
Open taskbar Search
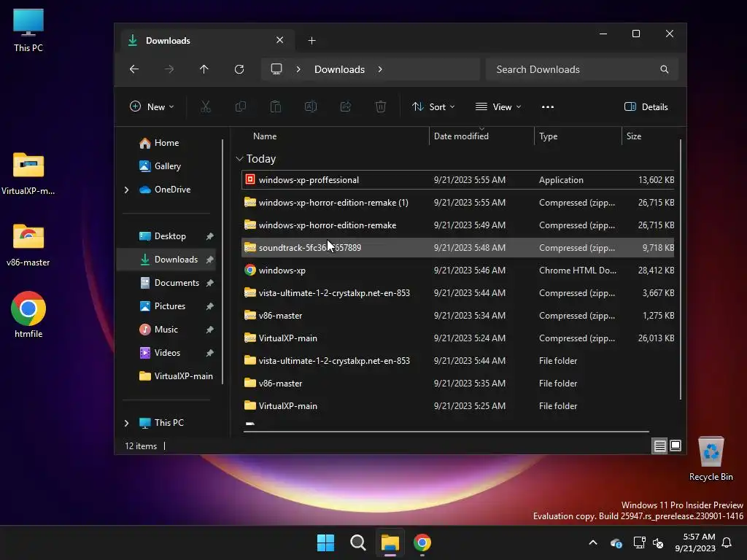click(x=357, y=542)
